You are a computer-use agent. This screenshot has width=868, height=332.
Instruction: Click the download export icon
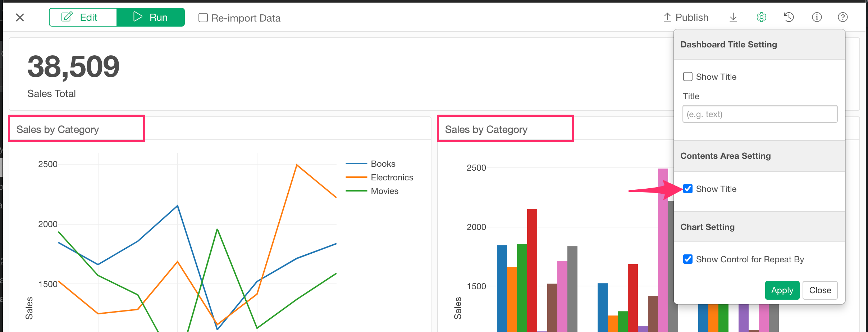point(733,17)
